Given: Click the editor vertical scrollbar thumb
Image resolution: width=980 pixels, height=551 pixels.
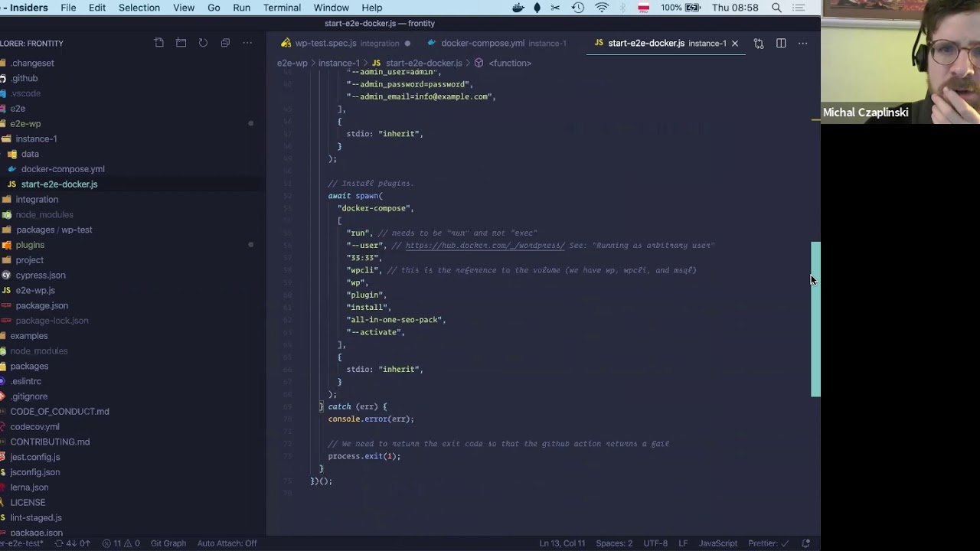Looking at the screenshot, I should (815, 319).
